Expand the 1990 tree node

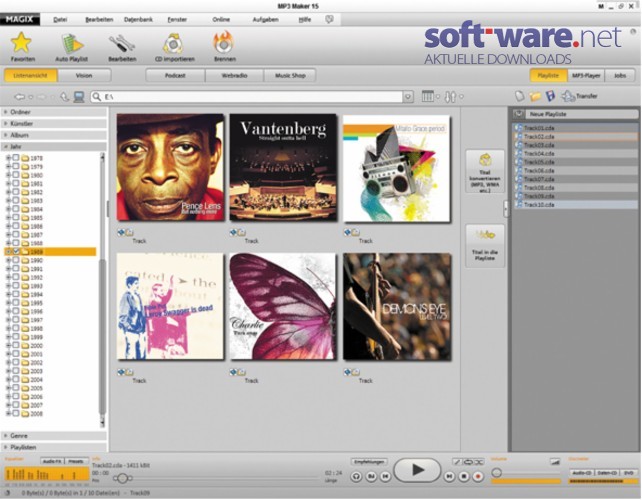pos(8,260)
